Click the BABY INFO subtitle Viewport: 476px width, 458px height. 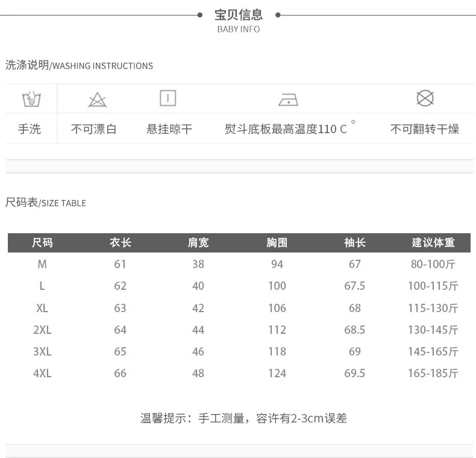tap(239, 29)
